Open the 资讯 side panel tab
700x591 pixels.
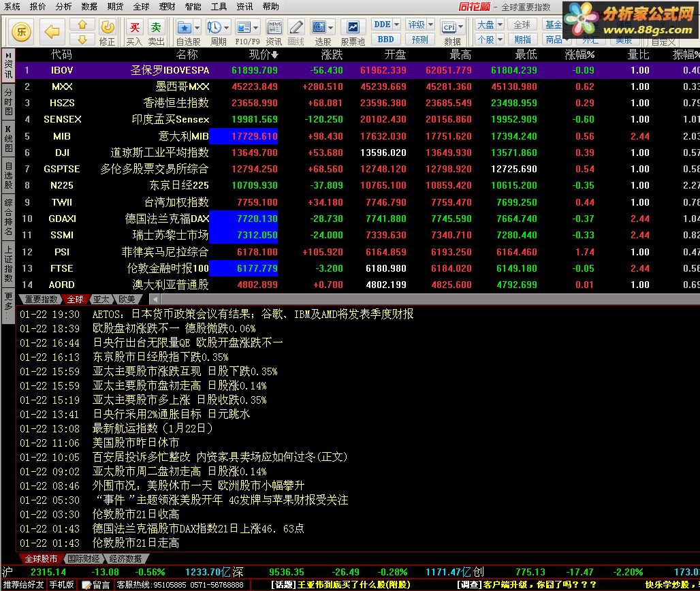point(8,65)
